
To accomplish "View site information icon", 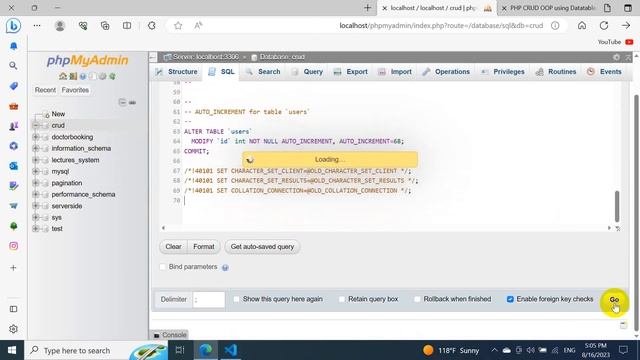I will [555, 26].
